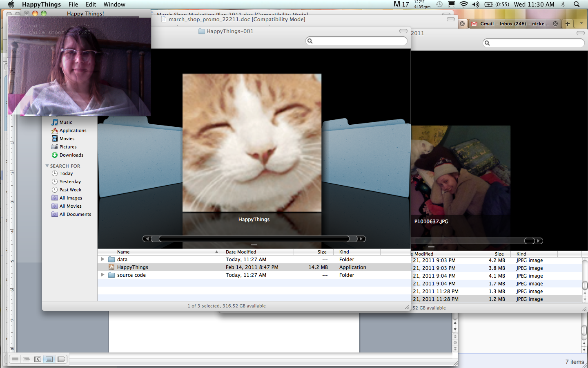
Task: Select the Downloads sidebar item
Action: click(71, 155)
